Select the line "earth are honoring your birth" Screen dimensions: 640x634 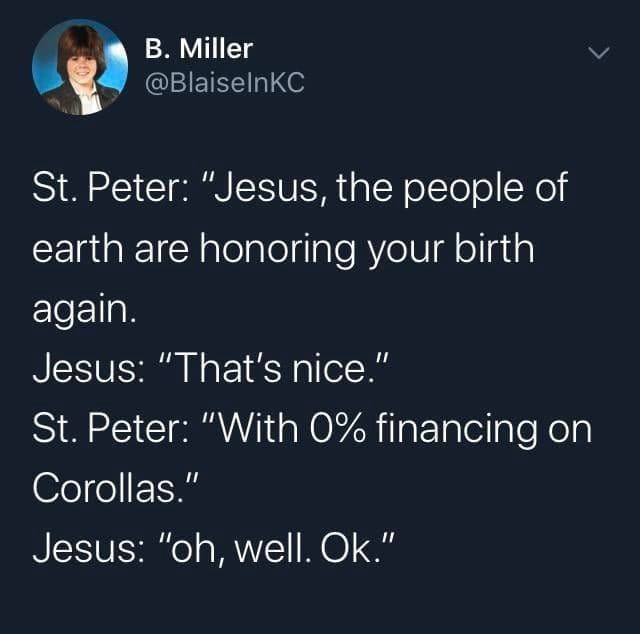point(283,248)
